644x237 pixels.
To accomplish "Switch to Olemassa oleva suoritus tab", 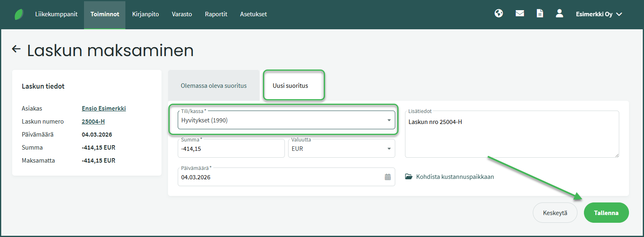I will [x=213, y=86].
